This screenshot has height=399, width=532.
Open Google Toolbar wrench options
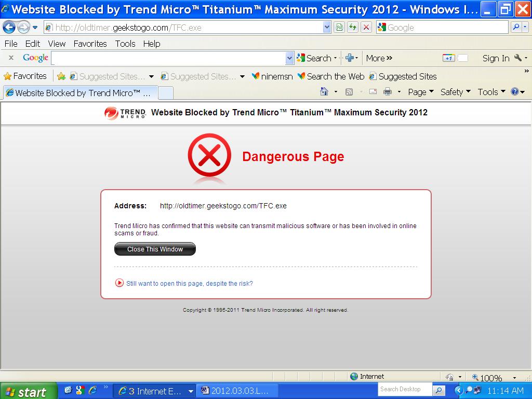coord(518,58)
